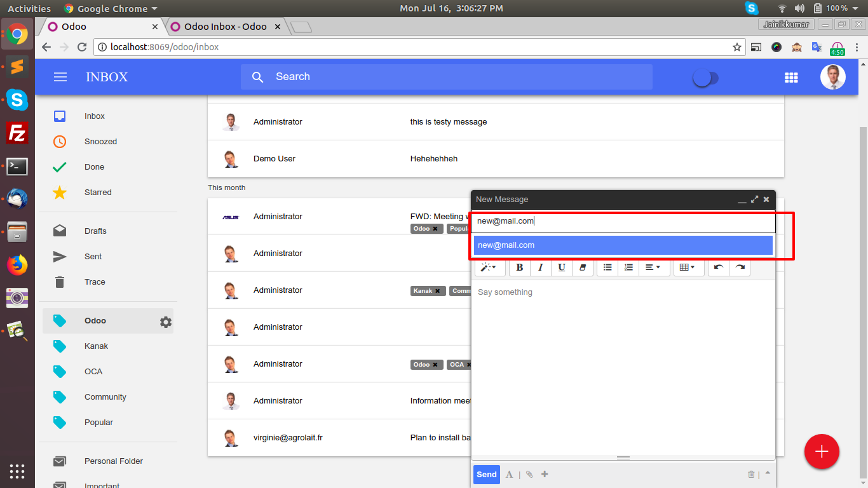Switch to the first Odoo tab
This screenshot has height=488, width=868.
(x=102, y=27)
